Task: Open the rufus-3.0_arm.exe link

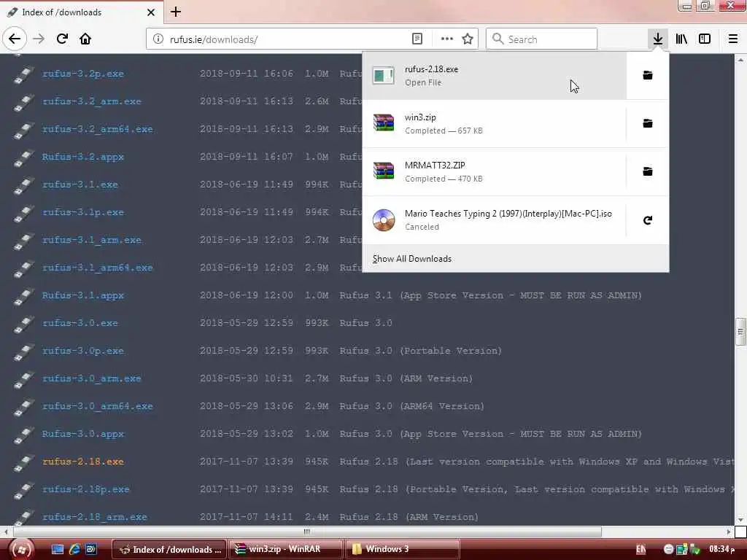Action: pos(91,378)
